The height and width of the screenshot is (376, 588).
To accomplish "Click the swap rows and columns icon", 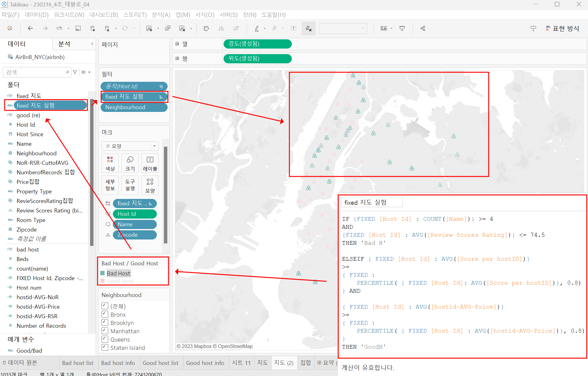I will (206, 28).
